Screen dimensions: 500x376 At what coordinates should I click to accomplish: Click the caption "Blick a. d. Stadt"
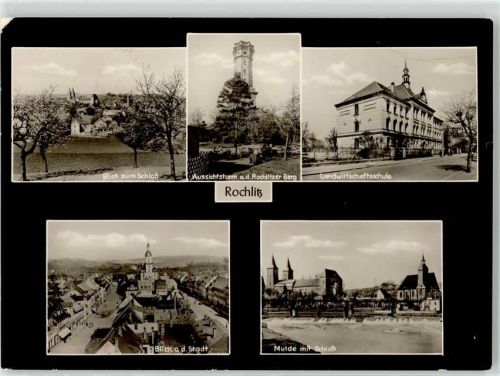[181, 349]
